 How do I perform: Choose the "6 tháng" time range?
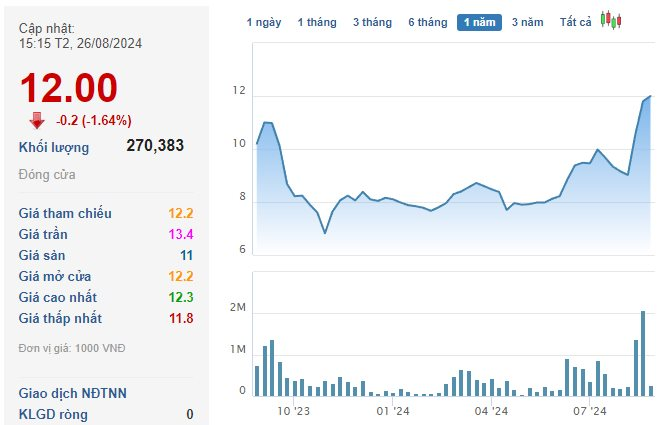coord(427,22)
